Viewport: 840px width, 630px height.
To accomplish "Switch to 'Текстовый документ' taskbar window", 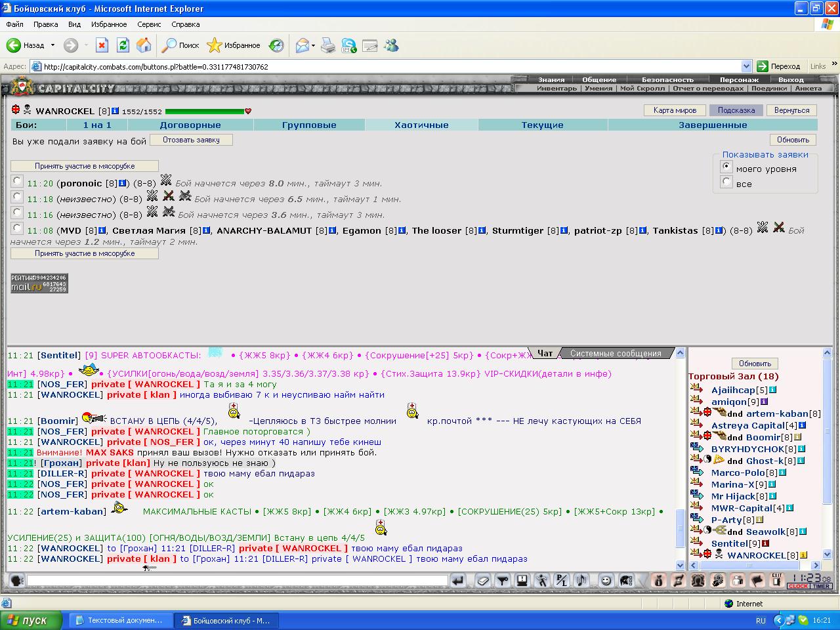I will pos(120,620).
